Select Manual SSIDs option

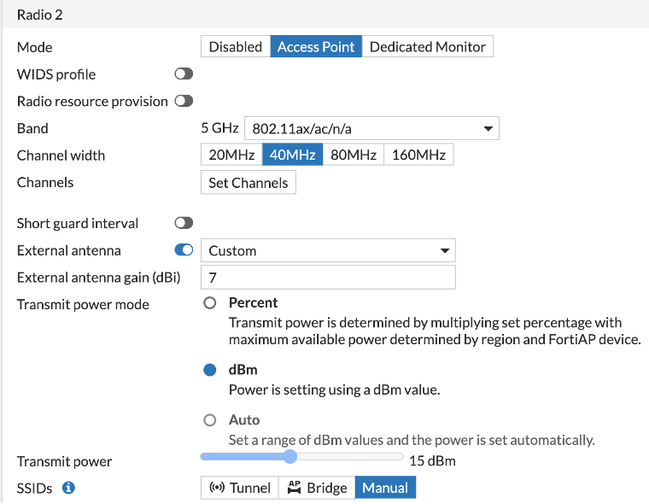tap(385, 488)
